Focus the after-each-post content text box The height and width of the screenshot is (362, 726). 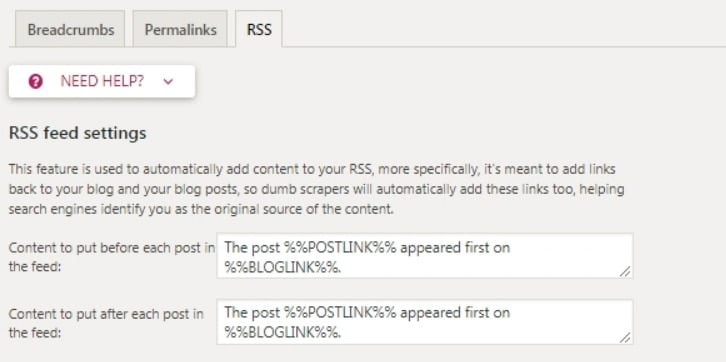(425, 322)
